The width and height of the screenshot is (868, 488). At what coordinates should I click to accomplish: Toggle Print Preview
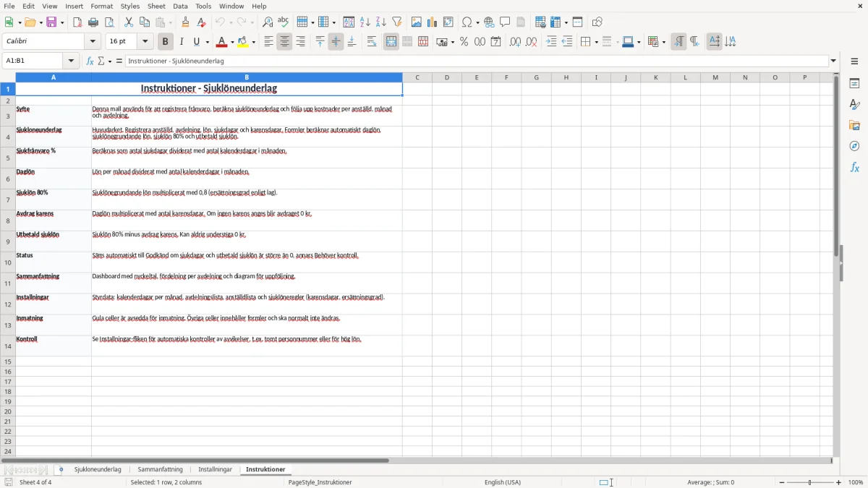(x=109, y=22)
